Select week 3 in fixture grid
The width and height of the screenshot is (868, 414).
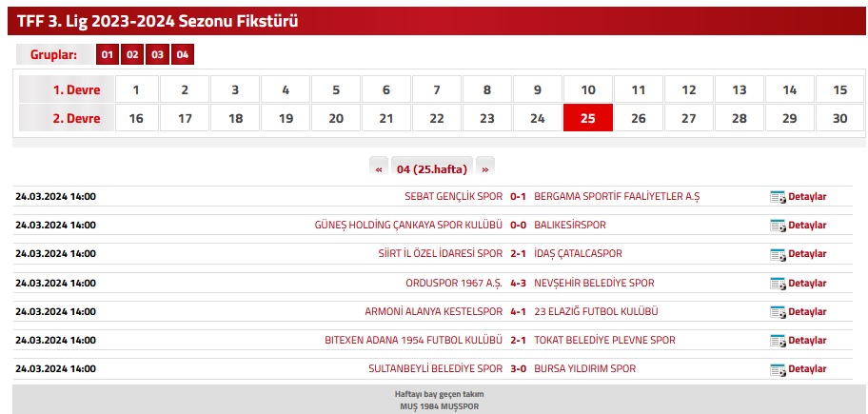pyautogui.click(x=235, y=89)
